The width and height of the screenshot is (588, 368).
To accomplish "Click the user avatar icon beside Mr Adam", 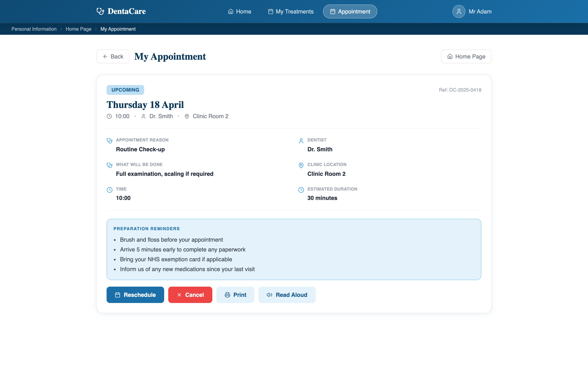I will coord(459,11).
